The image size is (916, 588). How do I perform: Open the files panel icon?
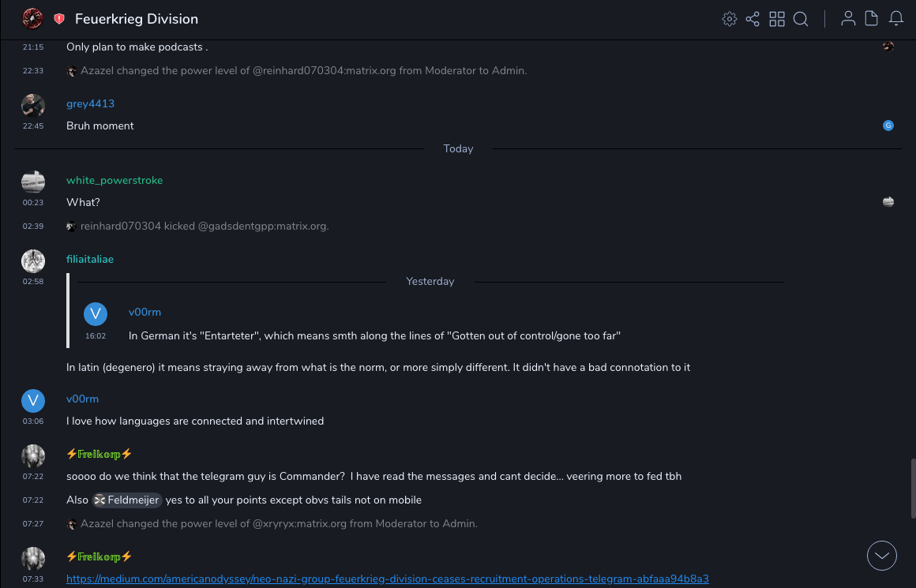tap(872, 19)
